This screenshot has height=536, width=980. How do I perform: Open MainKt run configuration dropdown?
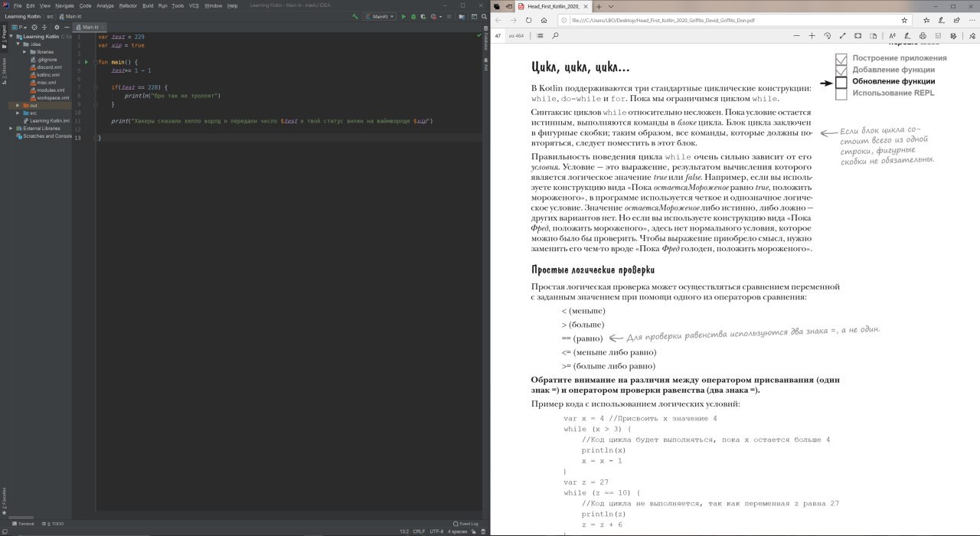point(379,16)
